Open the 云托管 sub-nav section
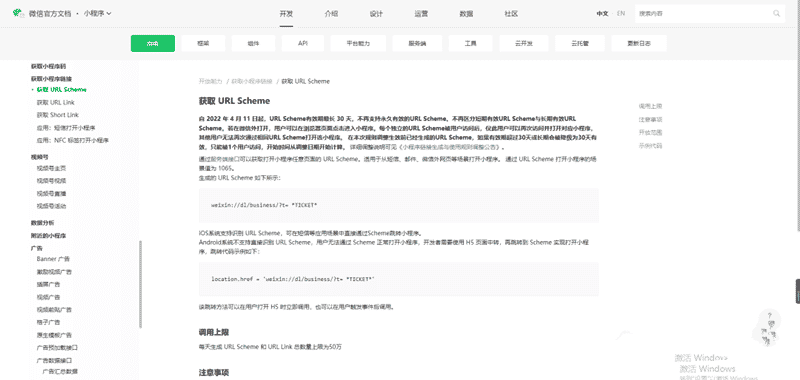 (580, 43)
